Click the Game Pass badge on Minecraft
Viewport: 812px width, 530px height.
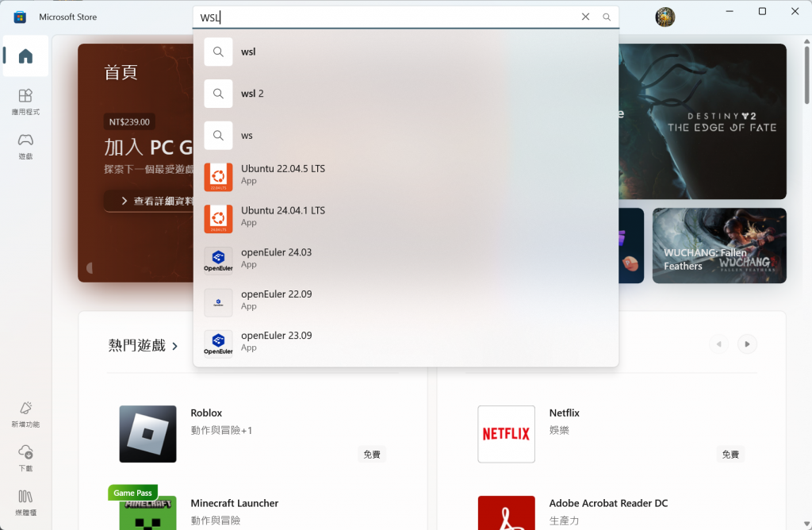click(132, 493)
